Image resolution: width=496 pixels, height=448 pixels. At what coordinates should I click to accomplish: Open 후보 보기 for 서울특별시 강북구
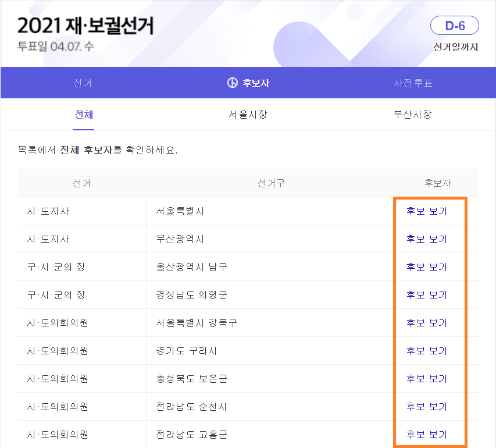[427, 323]
